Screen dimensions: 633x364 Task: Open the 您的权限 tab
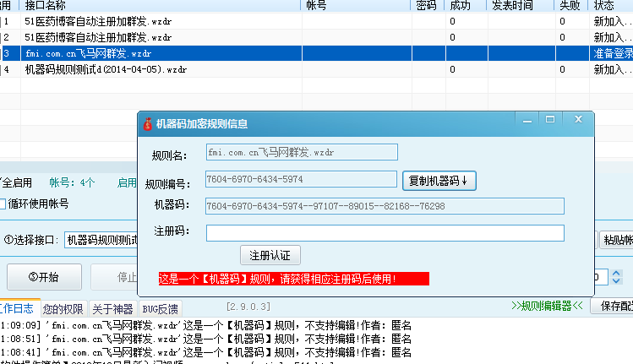point(63,309)
